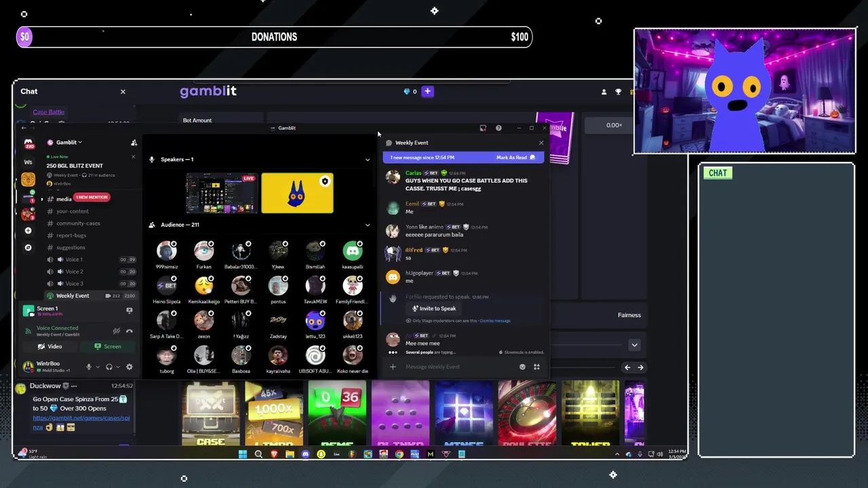Click the plus attach button in message box
Screen dimensions: 868x488
point(393,367)
